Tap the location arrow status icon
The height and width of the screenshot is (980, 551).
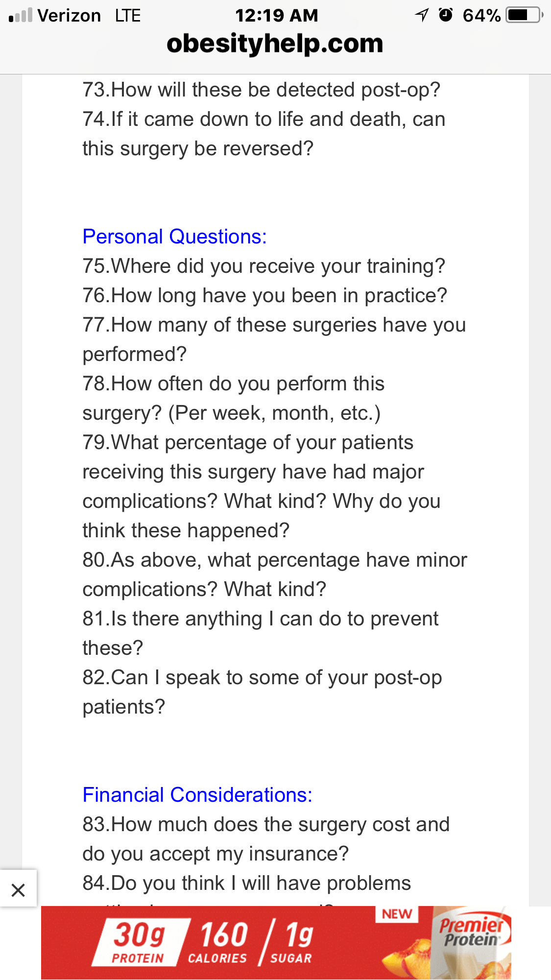(x=422, y=15)
